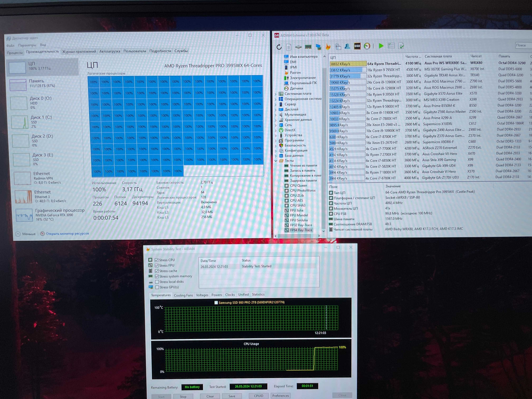This screenshot has height=399, width=532.
Task: Switch to Журнал приложений tab
Action: 79,51
